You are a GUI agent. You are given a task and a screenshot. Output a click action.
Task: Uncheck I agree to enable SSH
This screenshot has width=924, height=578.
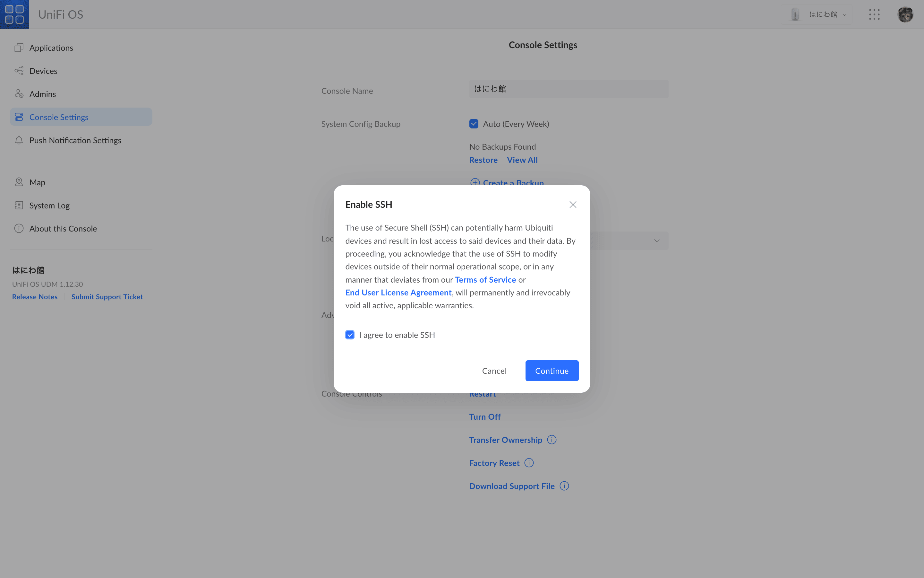coord(350,335)
